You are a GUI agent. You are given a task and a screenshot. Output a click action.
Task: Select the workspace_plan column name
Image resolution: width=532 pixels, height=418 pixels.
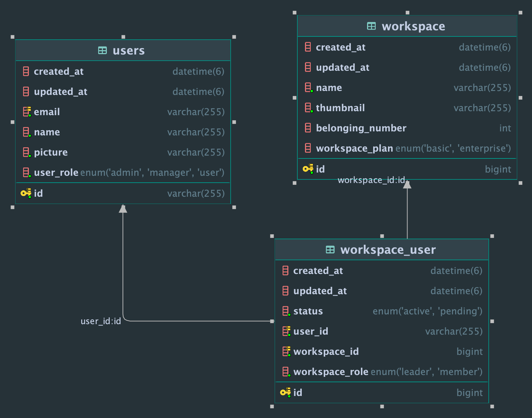point(354,148)
